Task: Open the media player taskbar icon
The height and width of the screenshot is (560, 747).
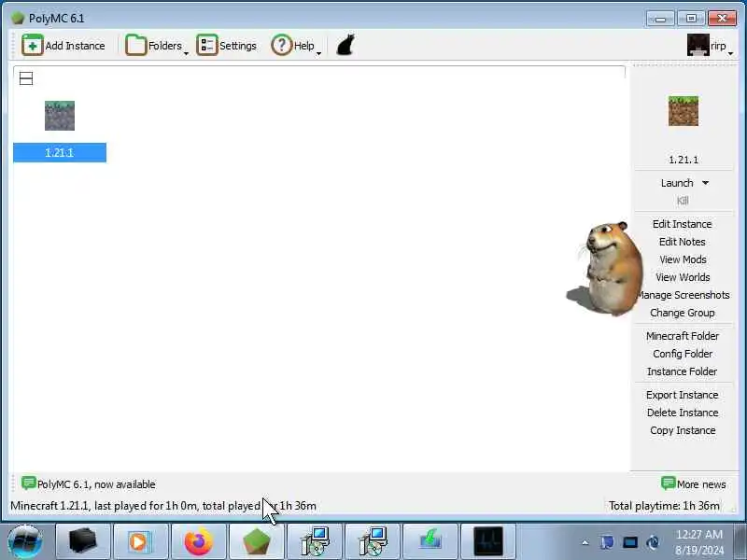Action: click(139, 542)
